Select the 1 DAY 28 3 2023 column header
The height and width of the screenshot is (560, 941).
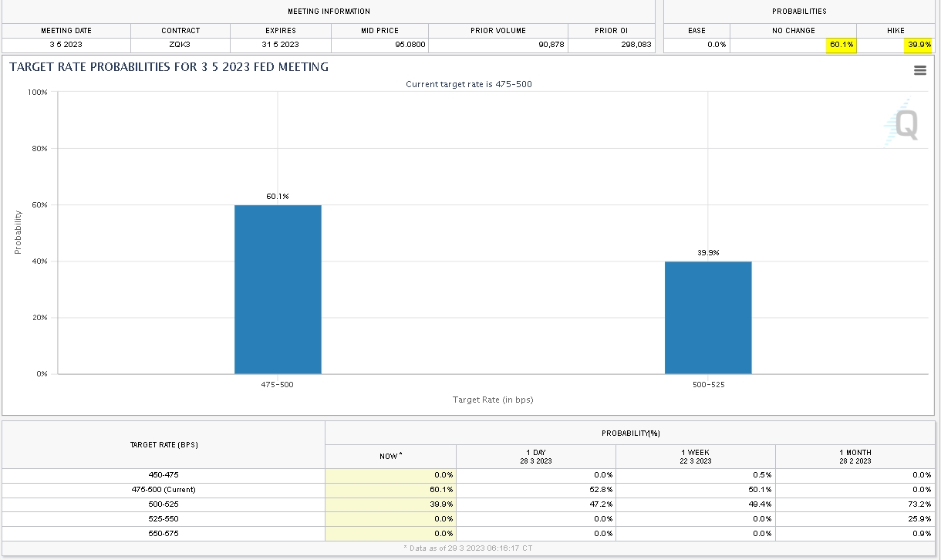click(x=536, y=457)
